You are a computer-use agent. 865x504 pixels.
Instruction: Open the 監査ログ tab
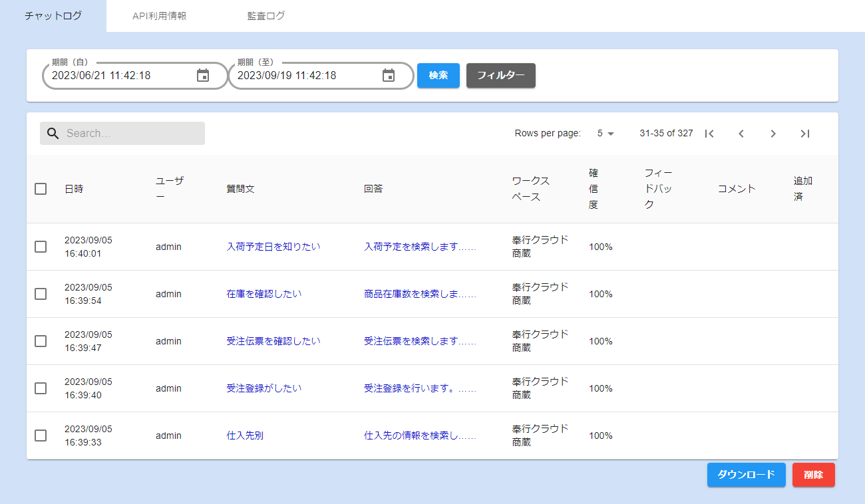click(266, 16)
